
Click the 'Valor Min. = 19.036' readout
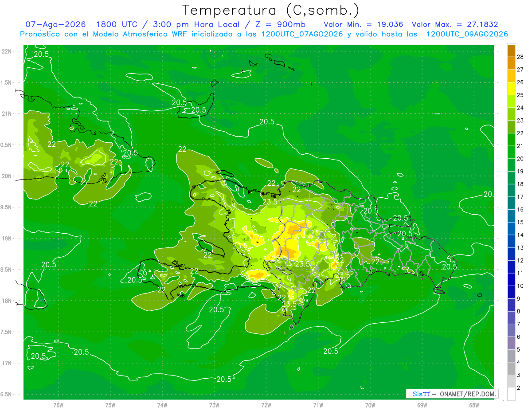(364, 24)
